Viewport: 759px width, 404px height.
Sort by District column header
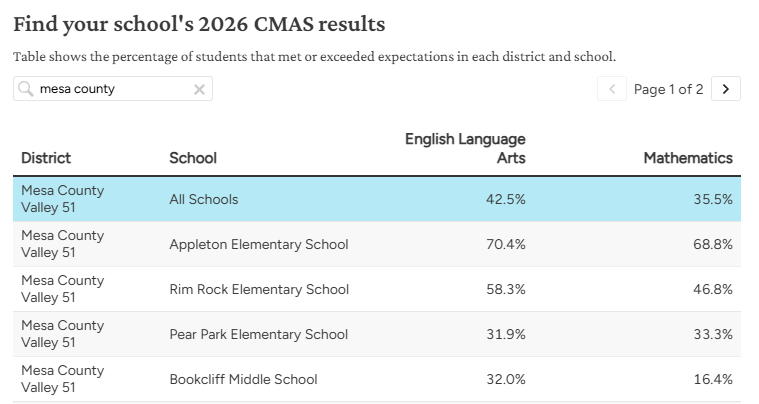(x=46, y=158)
